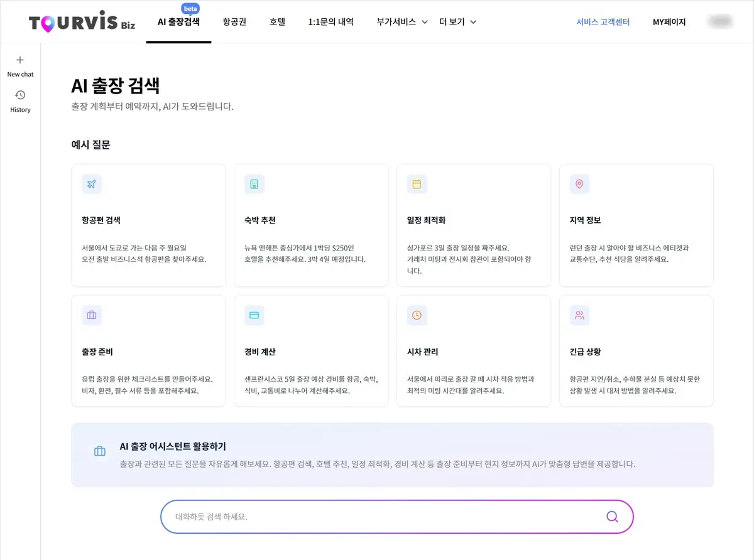
Task: Expand the 더 보기 dropdown menu
Action: (x=457, y=21)
